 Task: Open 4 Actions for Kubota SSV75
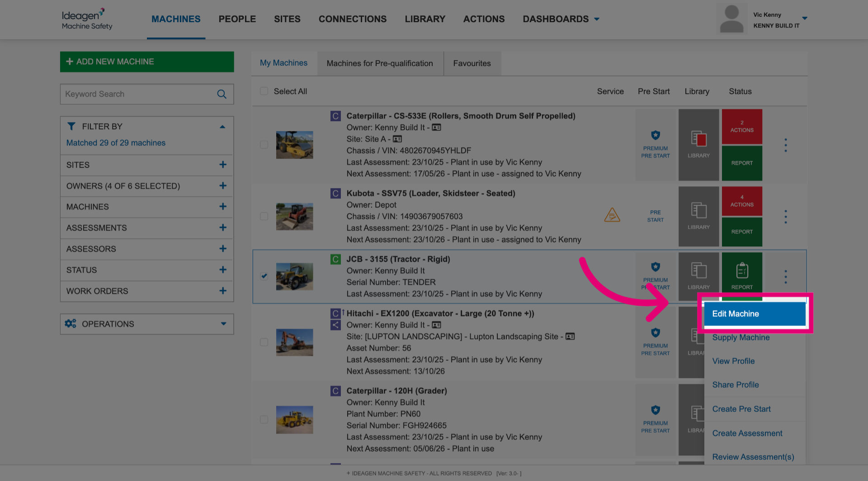(742, 201)
